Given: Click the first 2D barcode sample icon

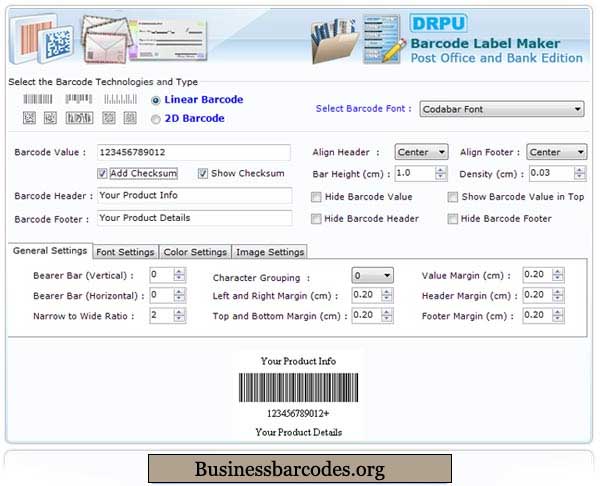Looking at the screenshot, I should pyautogui.click(x=29, y=118).
